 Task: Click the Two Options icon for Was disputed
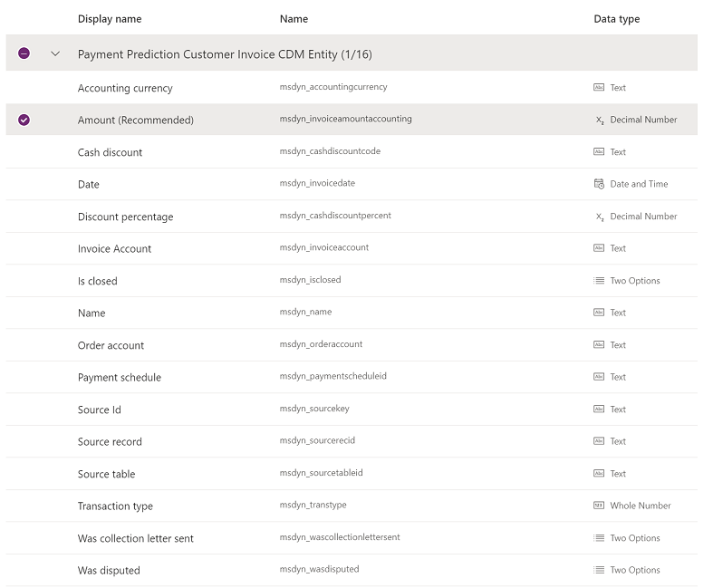coord(599,570)
